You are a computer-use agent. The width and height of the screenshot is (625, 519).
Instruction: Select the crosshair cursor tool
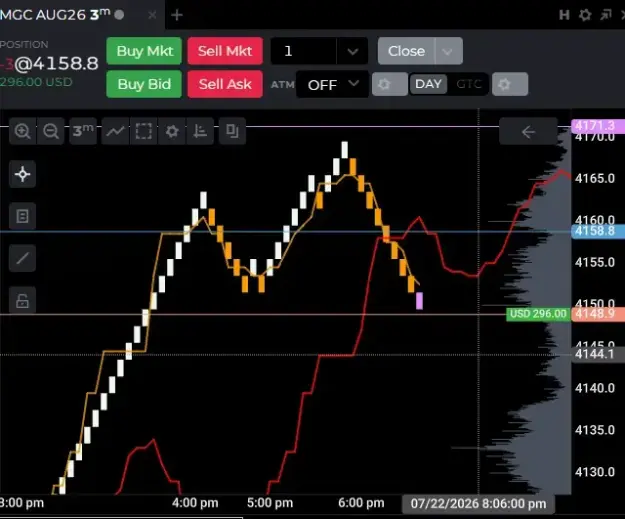22,174
